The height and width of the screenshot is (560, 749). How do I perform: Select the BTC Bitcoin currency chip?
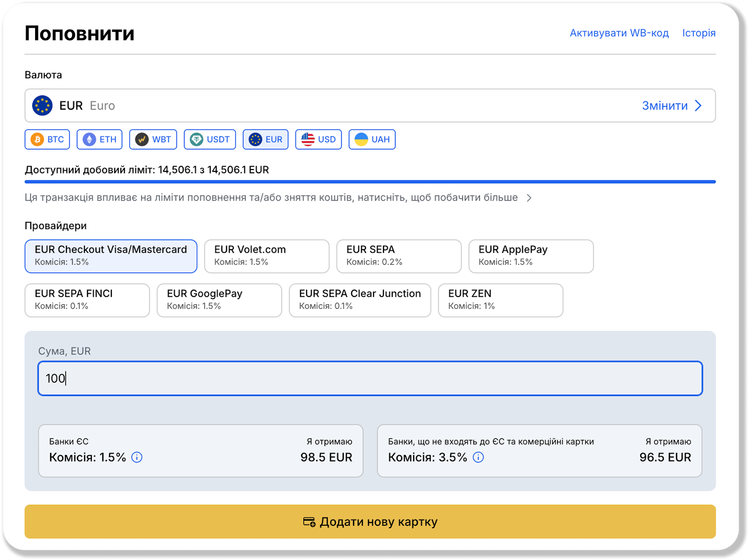pyautogui.click(x=47, y=140)
